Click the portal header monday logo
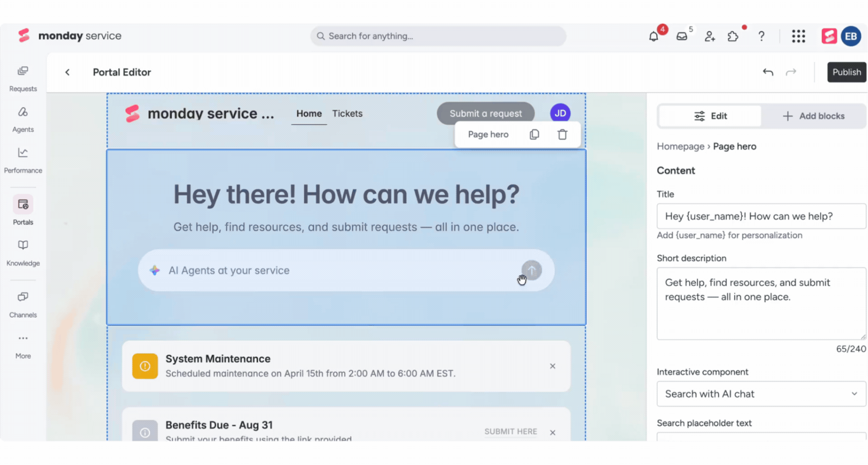 click(132, 114)
